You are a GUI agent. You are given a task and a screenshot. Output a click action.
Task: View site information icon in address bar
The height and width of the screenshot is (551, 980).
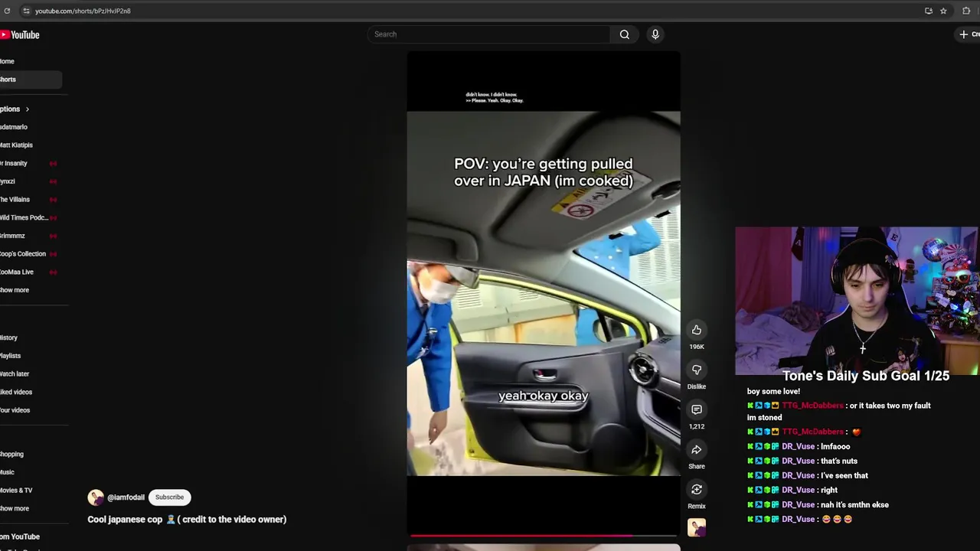(x=26, y=11)
